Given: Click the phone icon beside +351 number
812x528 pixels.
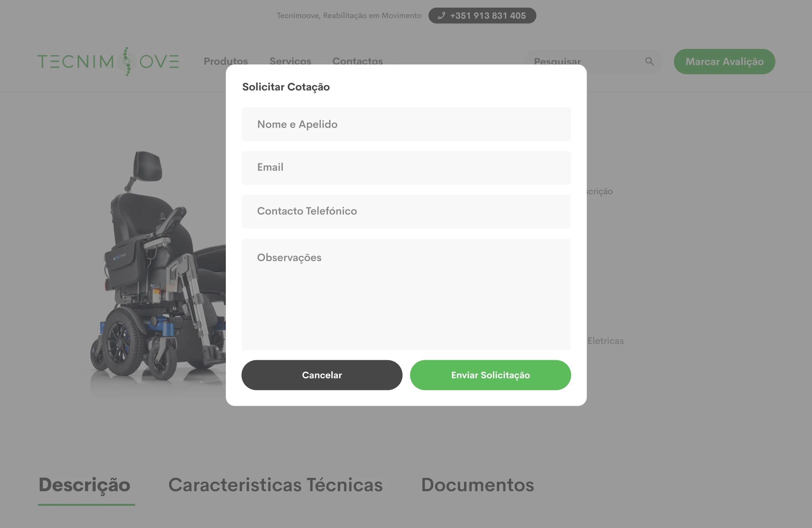Looking at the screenshot, I should (x=441, y=16).
